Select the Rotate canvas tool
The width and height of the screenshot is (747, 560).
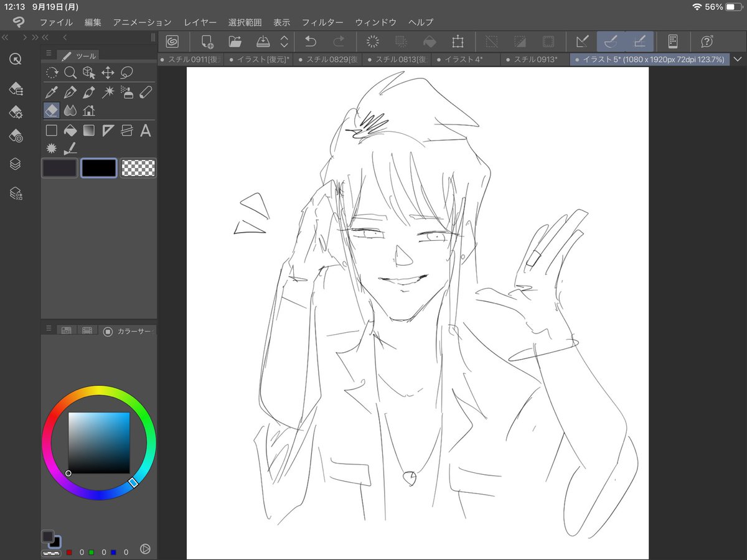click(52, 73)
